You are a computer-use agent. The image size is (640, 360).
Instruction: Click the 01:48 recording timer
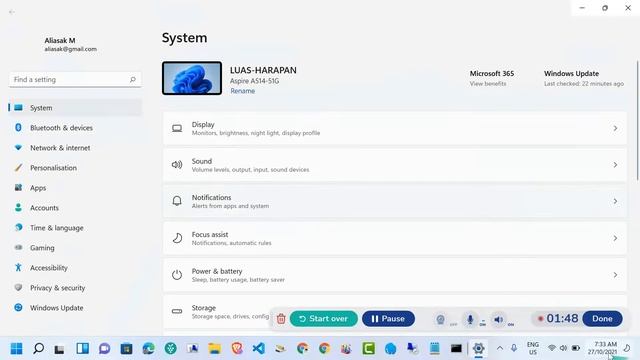pyautogui.click(x=562, y=318)
